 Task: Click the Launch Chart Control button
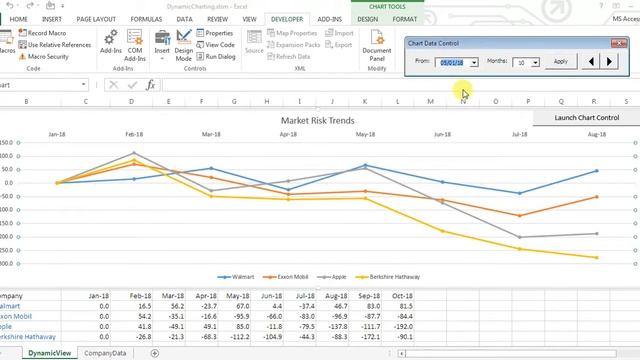[587, 118]
